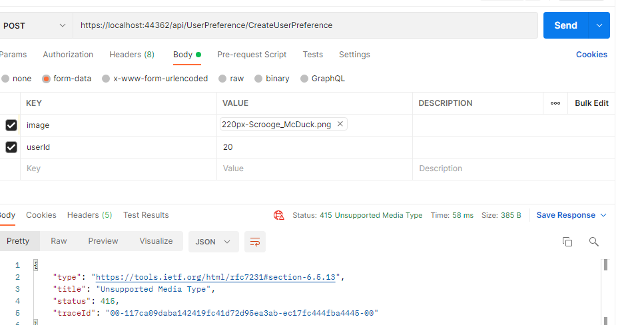
Task: Expand the Save Response dropdown
Action: pyautogui.click(x=603, y=215)
